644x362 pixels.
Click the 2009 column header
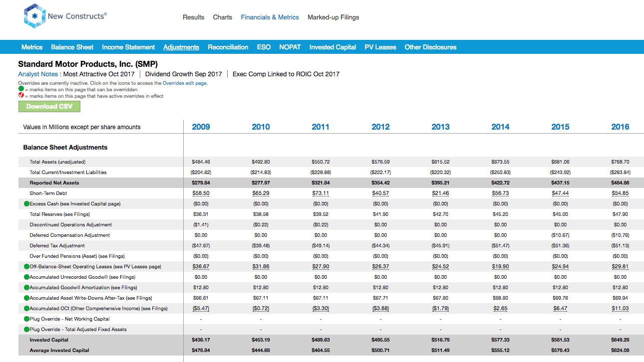(201, 127)
